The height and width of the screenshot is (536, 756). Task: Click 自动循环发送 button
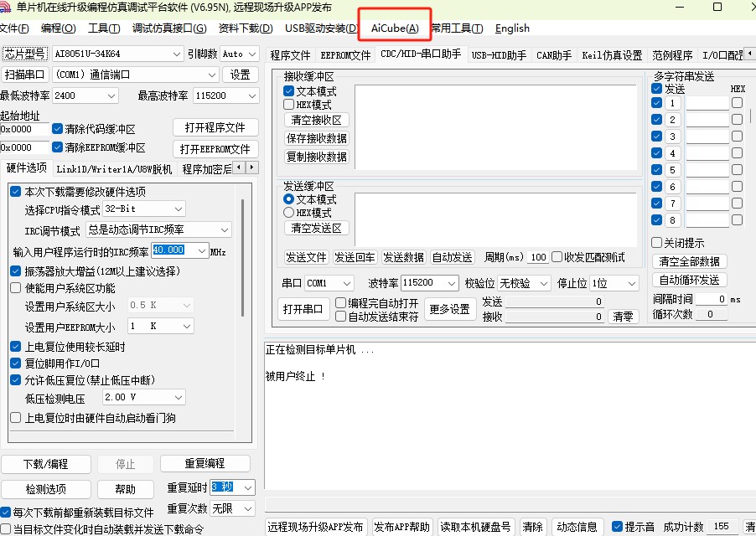pyautogui.click(x=690, y=280)
